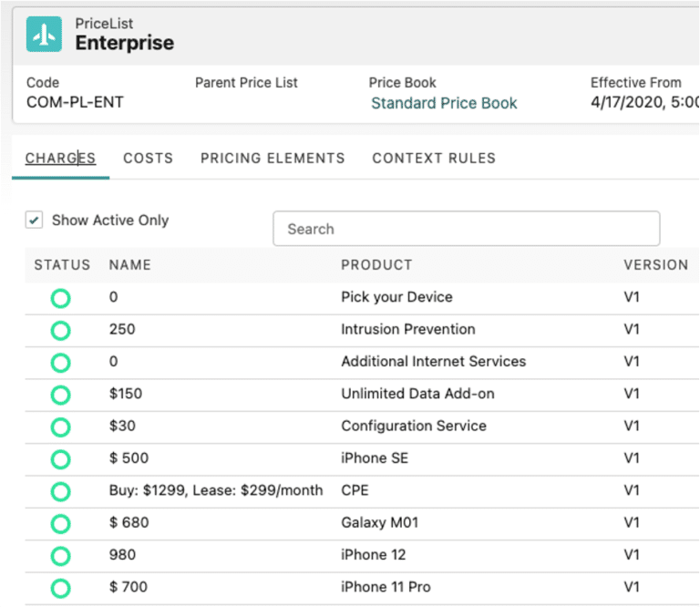
Task: Click the PRODUCT column header
Action: 376,264
